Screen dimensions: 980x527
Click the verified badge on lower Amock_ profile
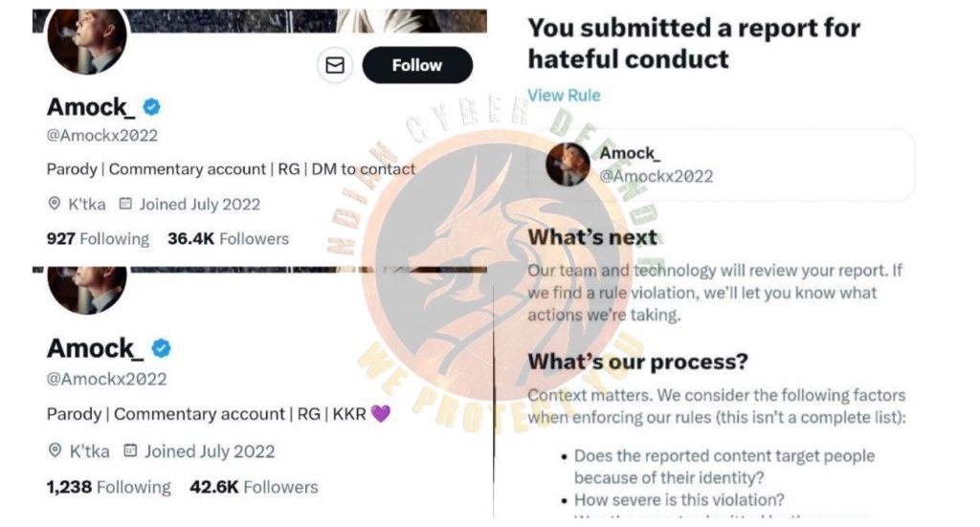tap(161, 347)
